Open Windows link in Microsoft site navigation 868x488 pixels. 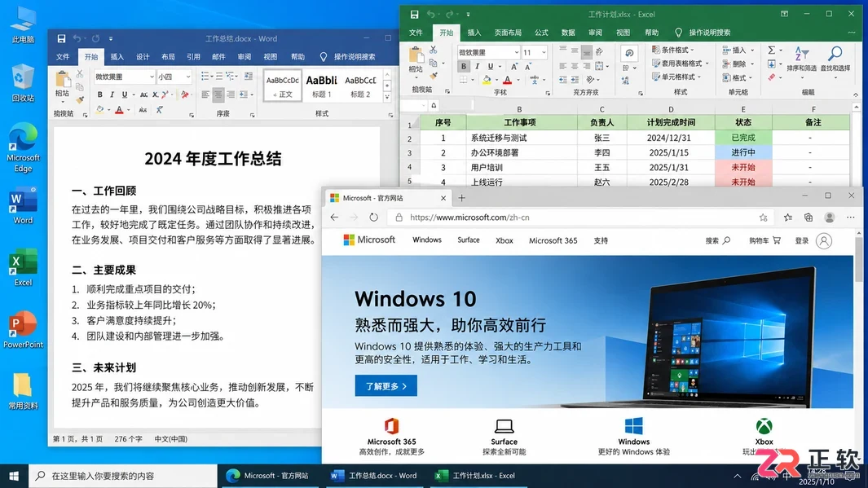coord(427,240)
